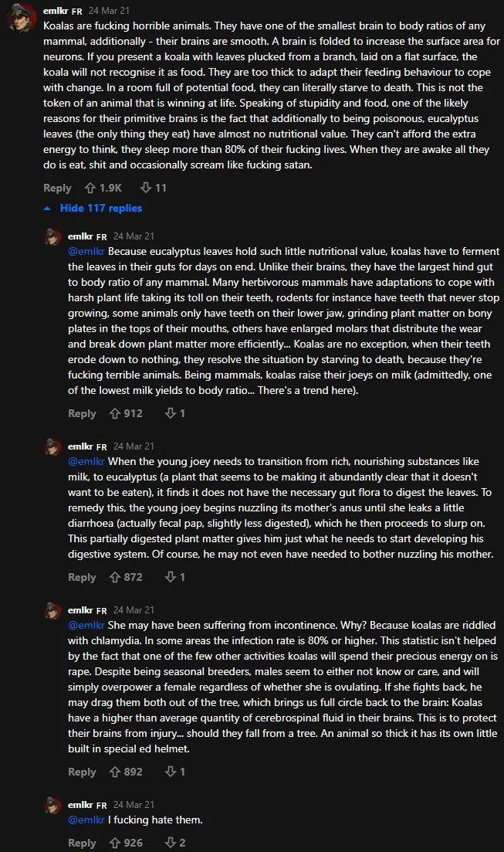Open avatar on the 'I fucking hate them' reply
This screenshot has height=852, width=504.
(x=53, y=806)
